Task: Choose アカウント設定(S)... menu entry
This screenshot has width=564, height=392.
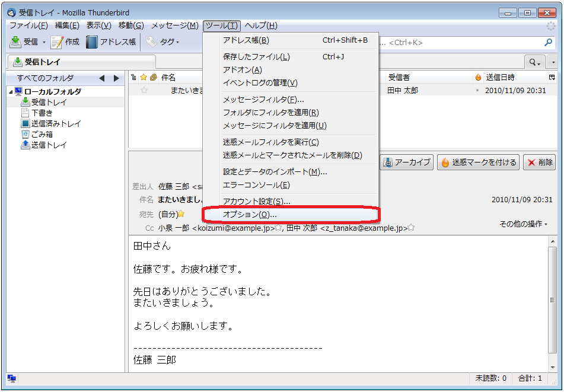Action: tap(291, 202)
